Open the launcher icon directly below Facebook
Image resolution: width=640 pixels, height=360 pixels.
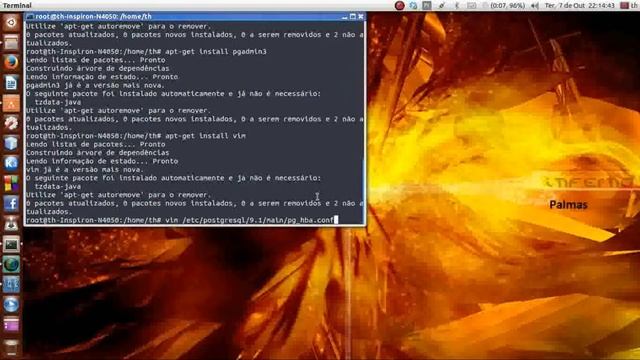11,224
